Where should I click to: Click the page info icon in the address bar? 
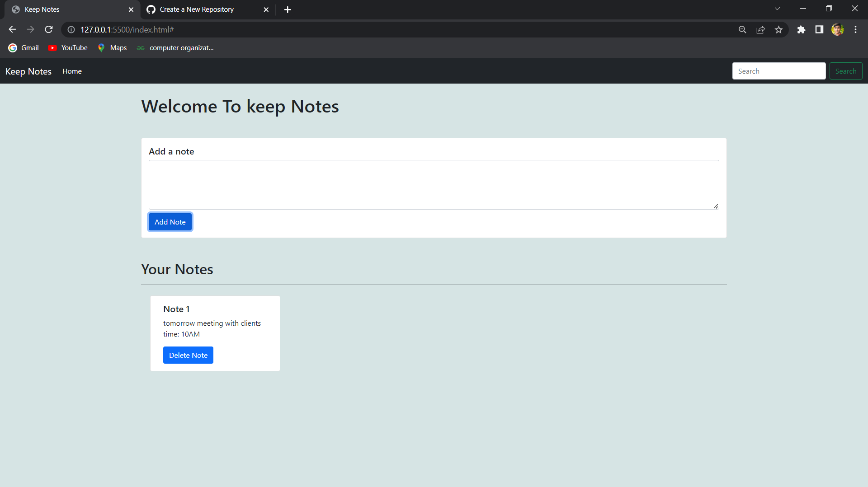pyautogui.click(x=71, y=30)
